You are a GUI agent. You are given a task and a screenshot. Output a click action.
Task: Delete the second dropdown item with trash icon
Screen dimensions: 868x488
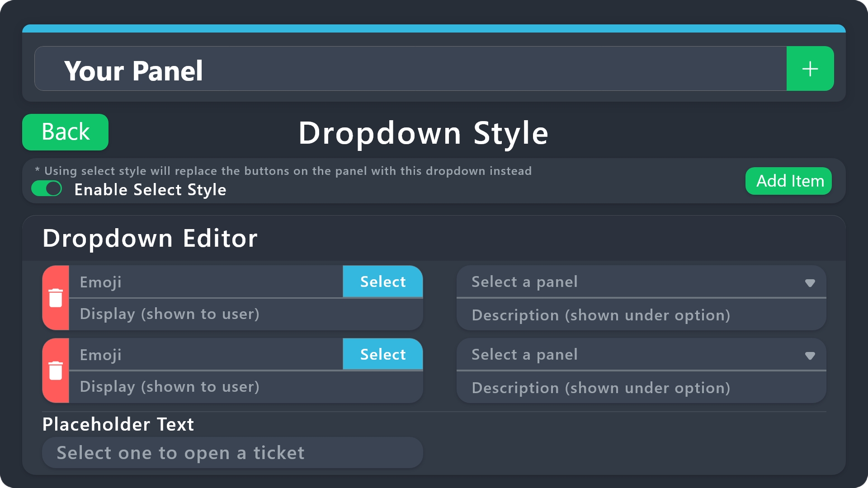56,371
